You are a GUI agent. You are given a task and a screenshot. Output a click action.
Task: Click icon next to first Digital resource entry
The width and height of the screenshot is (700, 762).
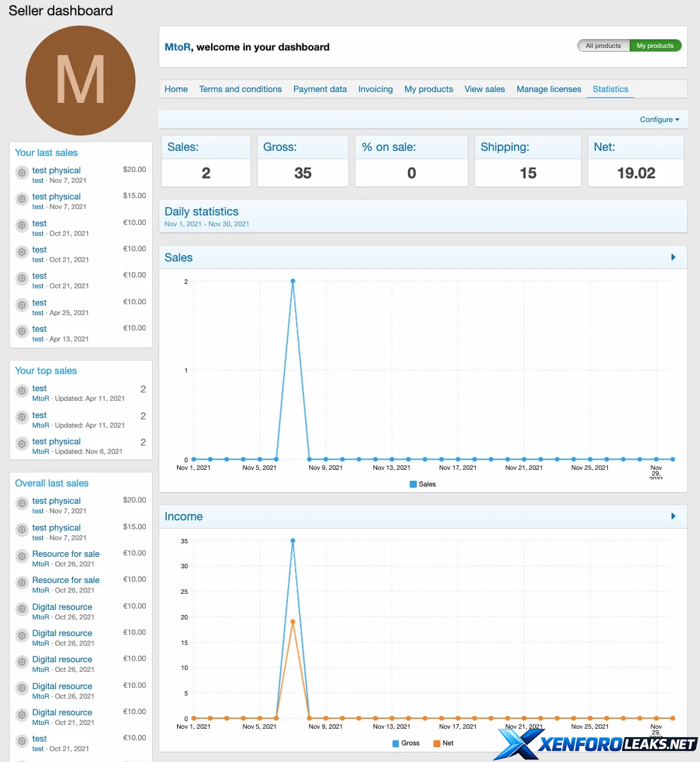22,609
